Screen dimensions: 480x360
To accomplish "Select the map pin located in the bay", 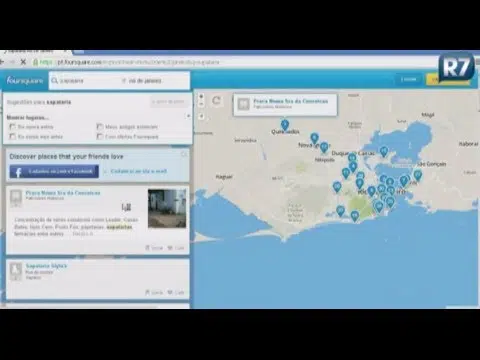I will [x=384, y=152].
